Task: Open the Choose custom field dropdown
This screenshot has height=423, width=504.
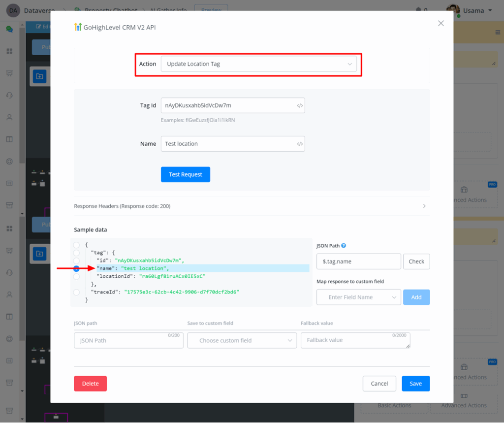Action: [x=241, y=340]
